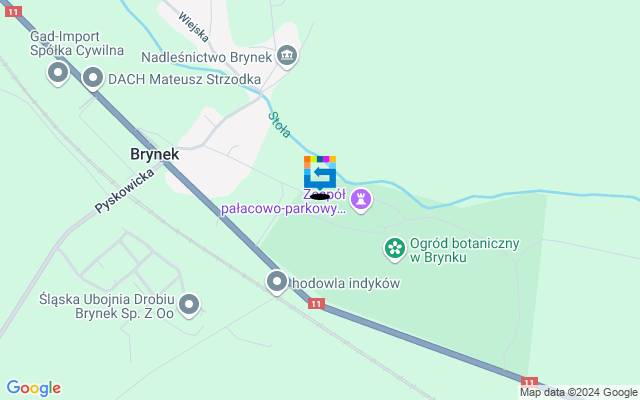Open the Nadleśnictwo Brynek government building icon
The image size is (640, 400).
(x=287, y=56)
